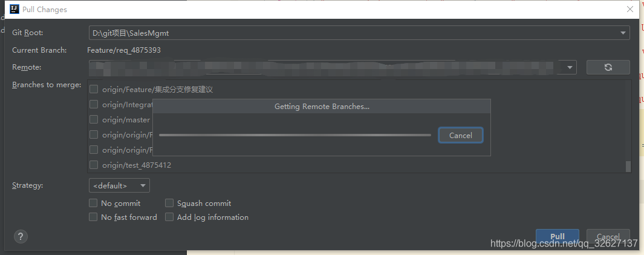Click the IntelliJ logo in title bar
Image resolution: width=644 pixels, height=255 pixels.
tap(15, 9)
